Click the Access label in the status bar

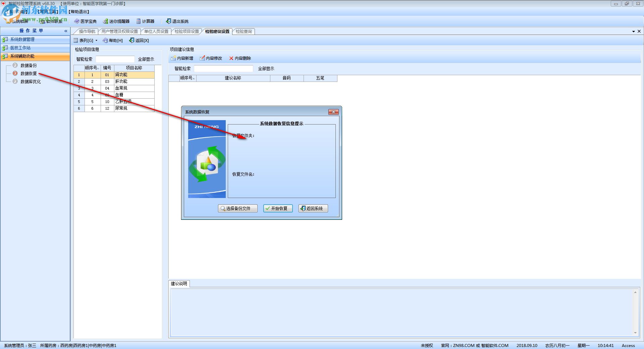click(x=628, y=345)
